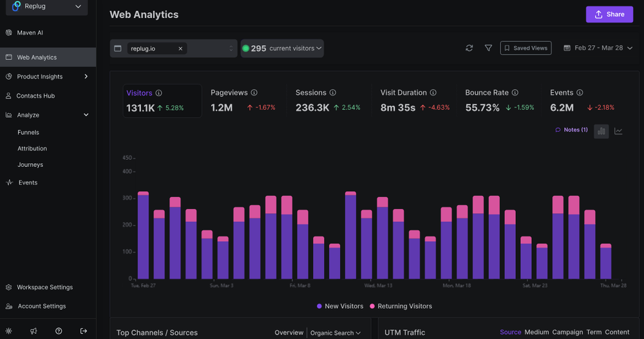Click the calendar icon by date range
The width and height of the screenshot is (644, 339).
click(567, 48)
